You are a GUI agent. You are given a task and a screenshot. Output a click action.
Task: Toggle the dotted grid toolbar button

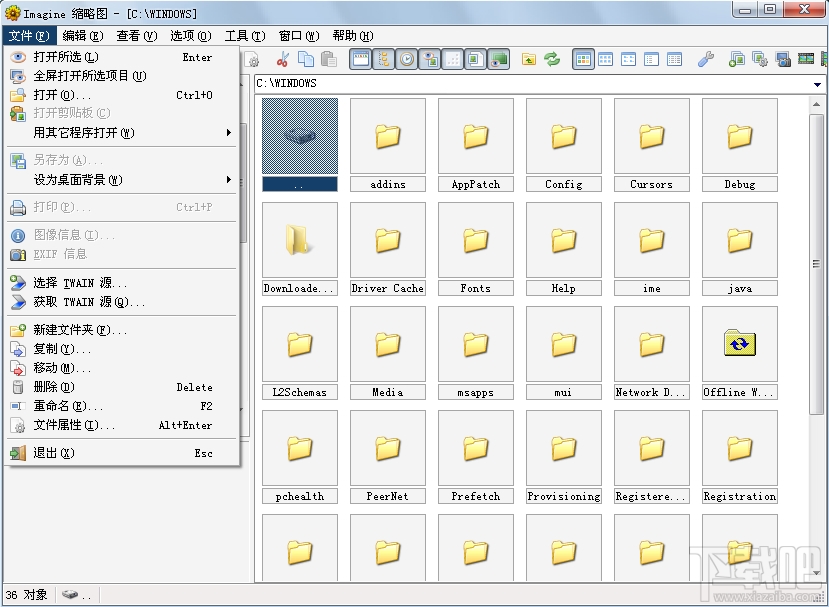[453, 59]
